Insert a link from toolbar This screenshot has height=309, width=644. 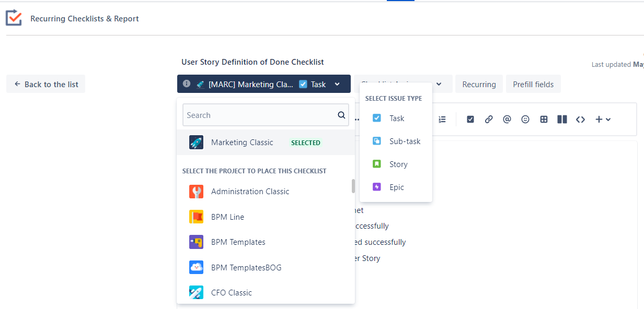(489, 120)
